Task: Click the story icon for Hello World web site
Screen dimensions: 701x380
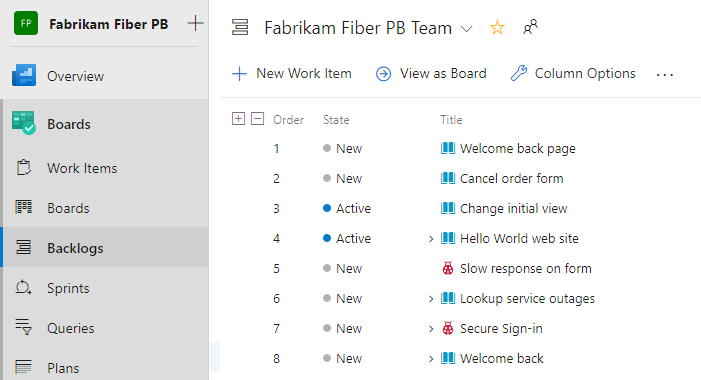Action: click(x=448, y=238)
